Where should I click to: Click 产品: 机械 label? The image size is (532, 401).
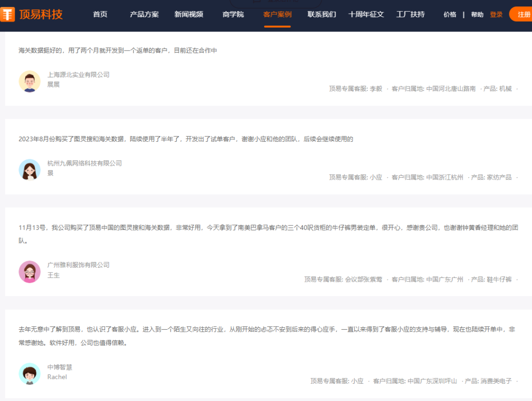pos(498,89)
